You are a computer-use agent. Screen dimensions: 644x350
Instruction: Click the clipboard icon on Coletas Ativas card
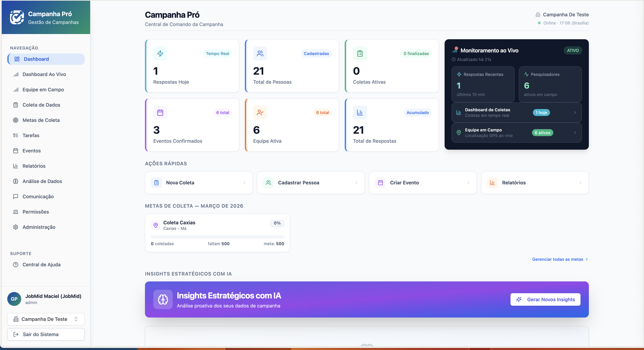pos(360,53)
